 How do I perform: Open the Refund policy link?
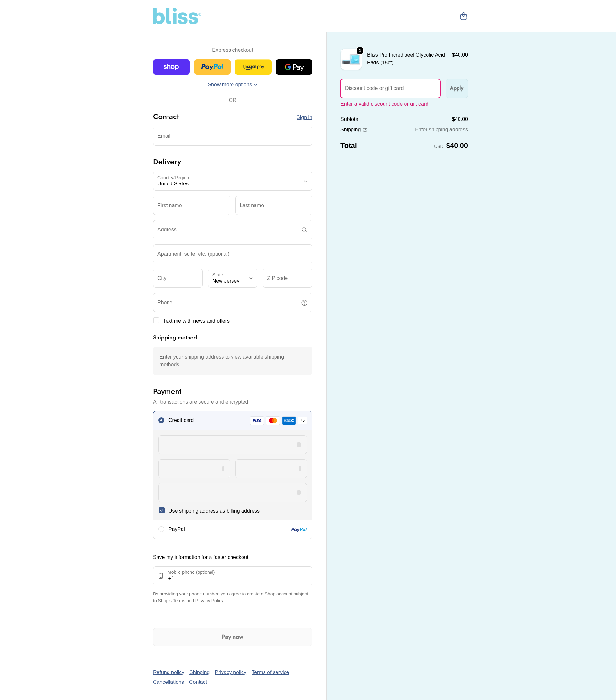coord(168,672)
